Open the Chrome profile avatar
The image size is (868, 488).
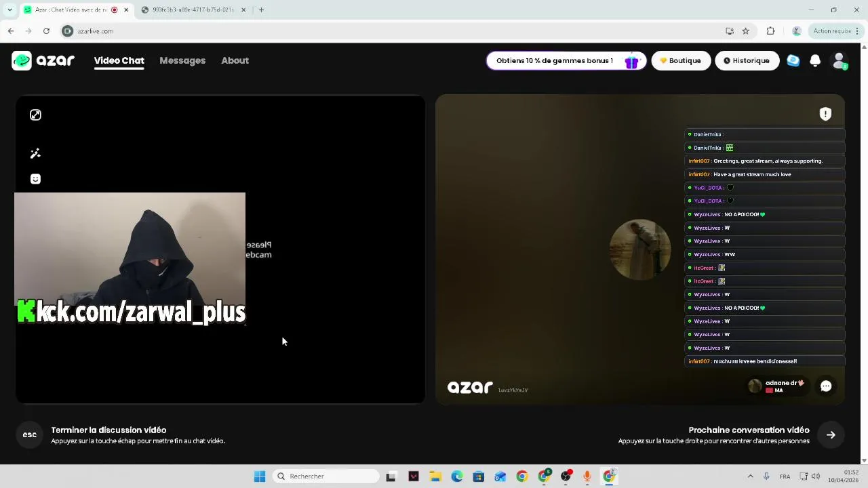point(797,30)
